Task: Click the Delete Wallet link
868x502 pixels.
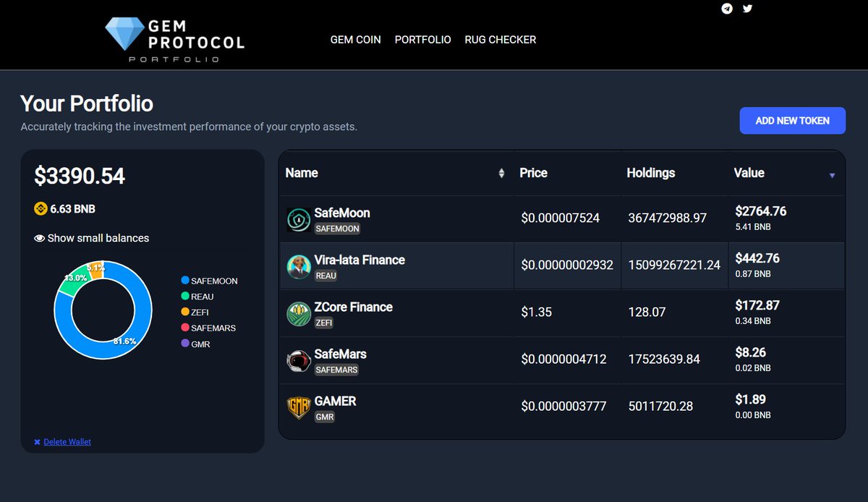Action: pos(67,442)
